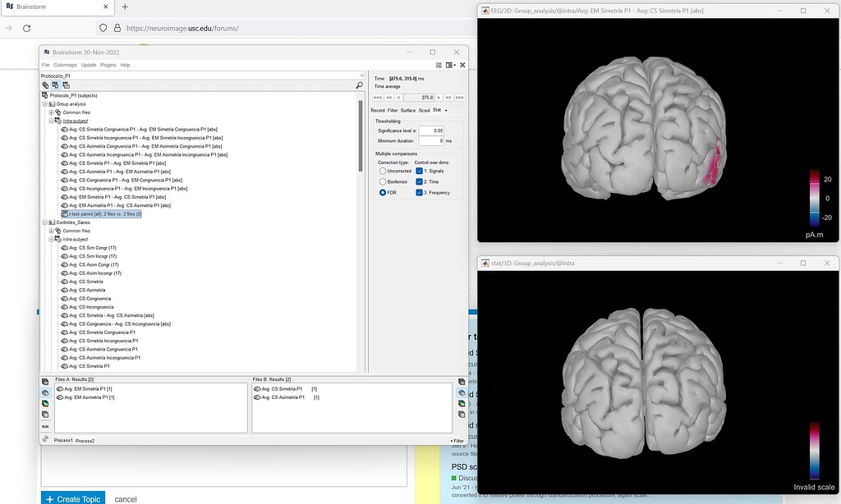Select the Uncorrected radio button
The width and height of the screenshot is (841, 504).
click(x=383, y=171)
